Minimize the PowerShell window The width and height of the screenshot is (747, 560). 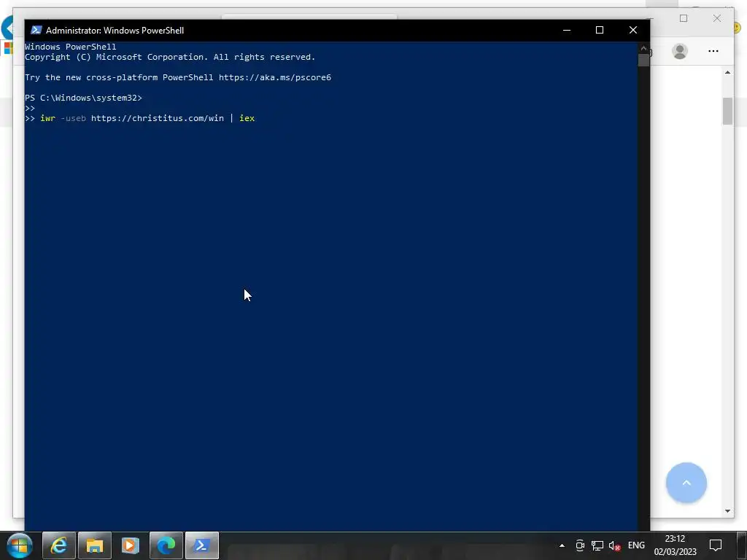(567, 30)
